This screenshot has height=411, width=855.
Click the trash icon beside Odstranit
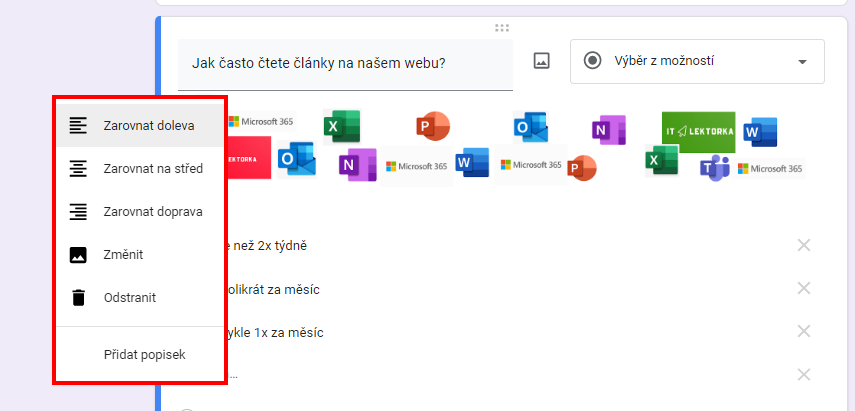(x=78, y=298)
